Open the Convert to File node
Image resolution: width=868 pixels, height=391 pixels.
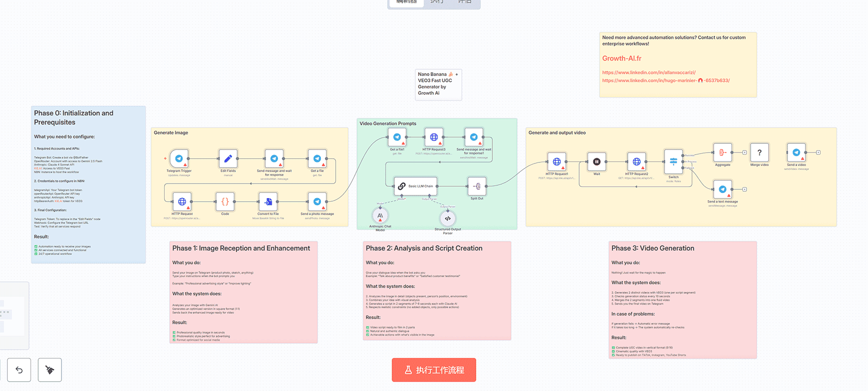pos(268,202)
